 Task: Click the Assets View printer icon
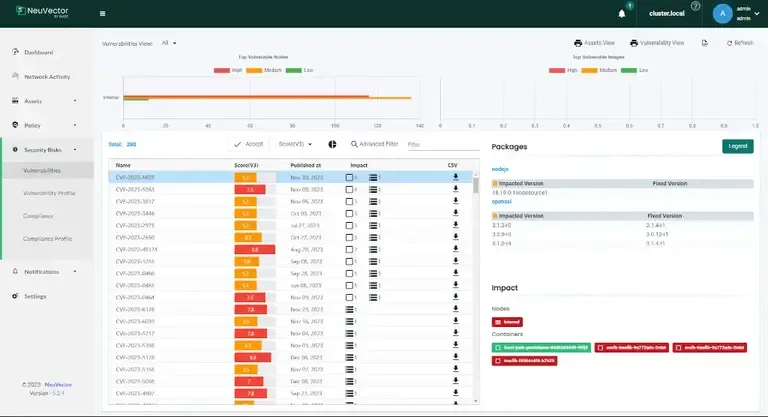(x=578, y=43)
